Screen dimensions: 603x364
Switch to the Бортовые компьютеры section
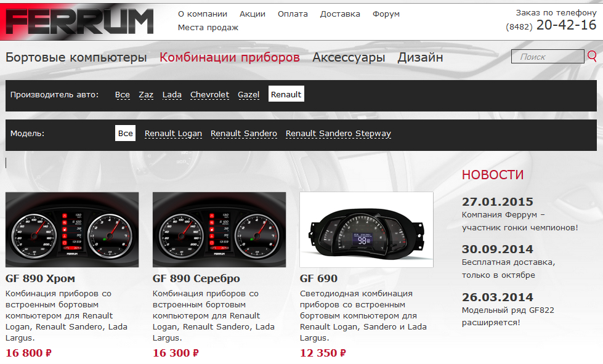(76, 57)
